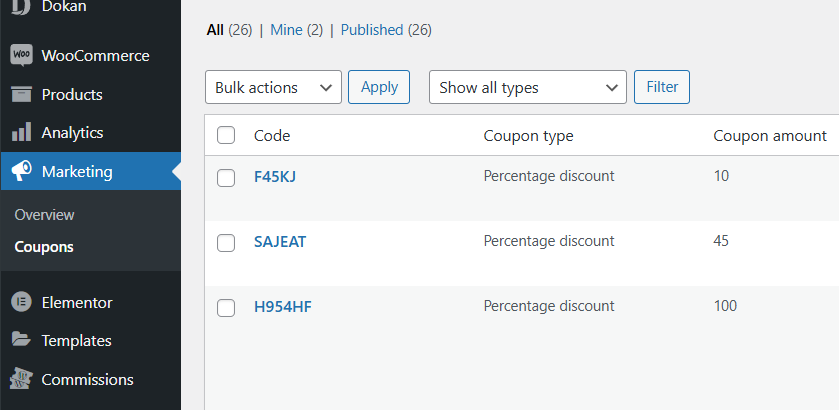This screenshot has height=410, width=839.
Task: Select the checkbox beside coupon SAJEAT
Action: pyautogui.click(x=226, y=242)
